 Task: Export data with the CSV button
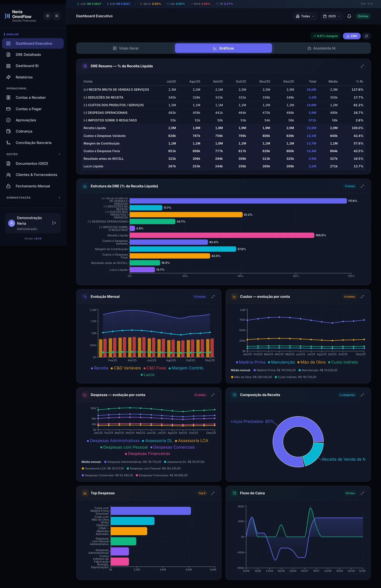click(x=352, y=36)
